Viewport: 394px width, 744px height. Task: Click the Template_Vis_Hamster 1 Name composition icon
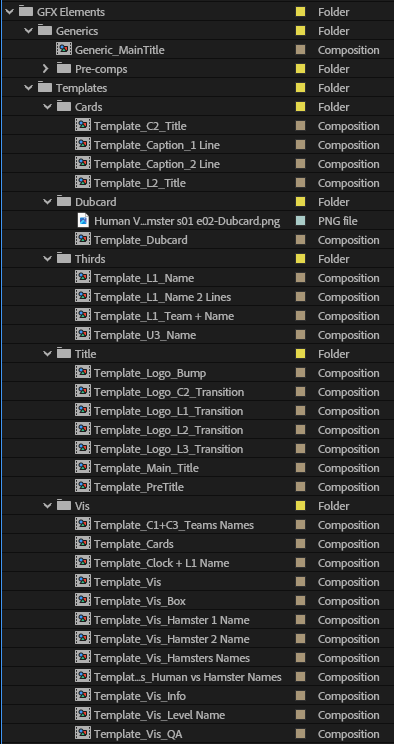click(x=83, y=619)
